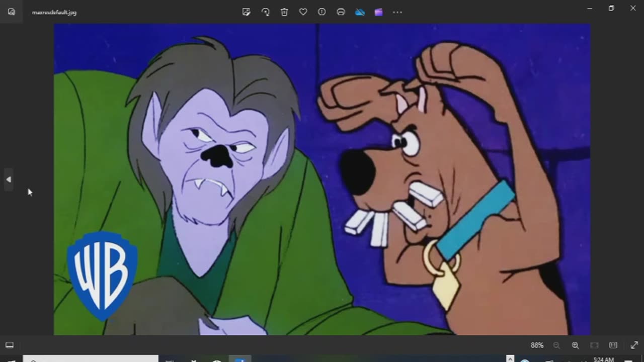Go to the previous image arrow
The height and width of the screenshot is (362, 644).
pyautogui.click(x=9, y=179)
